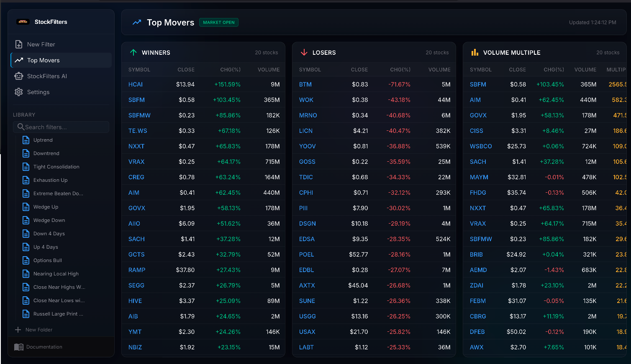Screen dimensions: 631x364
Task: Sort Winners by CLOSE column header
Action: 186,70
